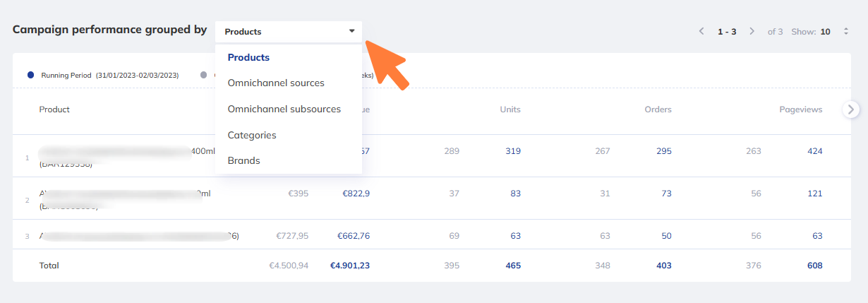Image resolution: width=868 pixels, height=303 pixels.
Task: Sort by the Orders column header
Action: 658,109
